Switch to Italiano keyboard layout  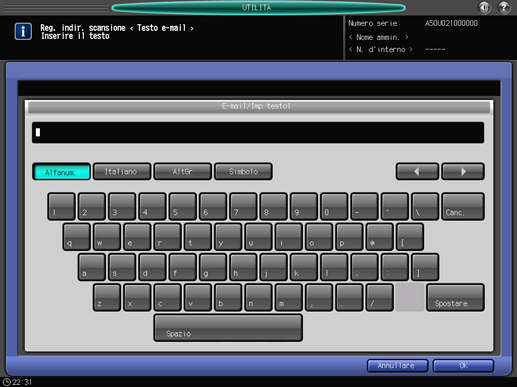pyautogui.click(x=122, y=171)
